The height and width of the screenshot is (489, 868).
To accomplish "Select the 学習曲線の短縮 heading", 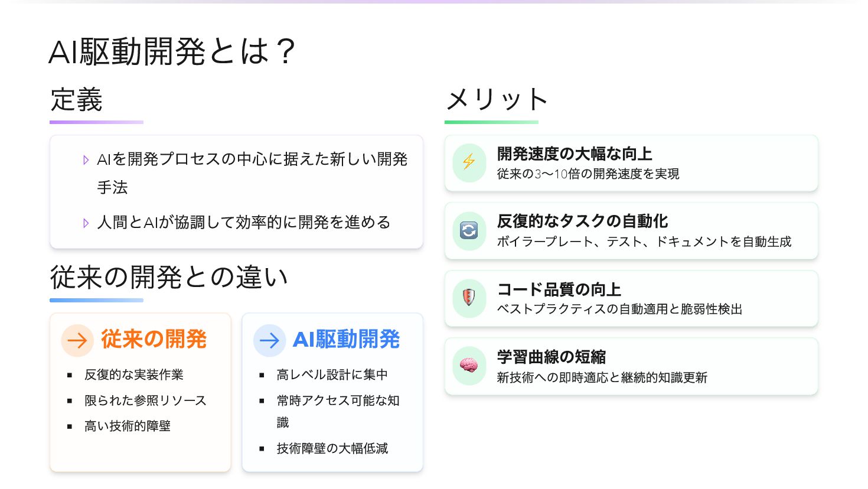I will pyautogui.click(x=551, y=357).
